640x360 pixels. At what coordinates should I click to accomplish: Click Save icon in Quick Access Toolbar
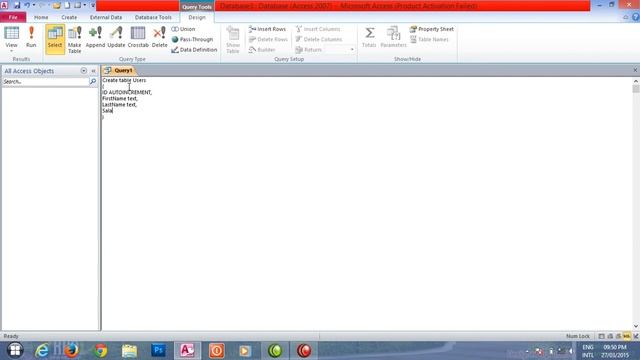point(17,5)
